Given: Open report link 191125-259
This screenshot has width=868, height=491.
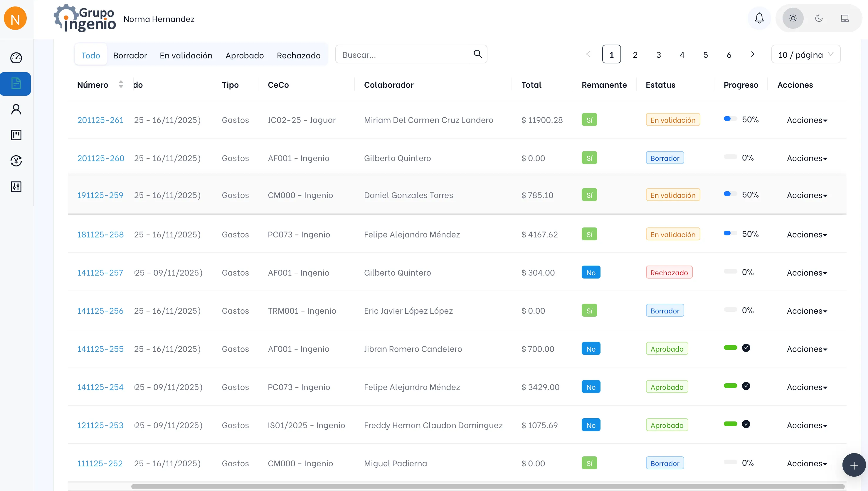Looking at the screenshot, I should tap(100, 195).
